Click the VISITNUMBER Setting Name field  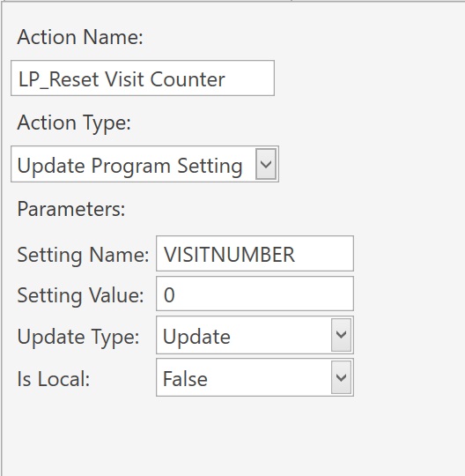click(x=255, y=254)
